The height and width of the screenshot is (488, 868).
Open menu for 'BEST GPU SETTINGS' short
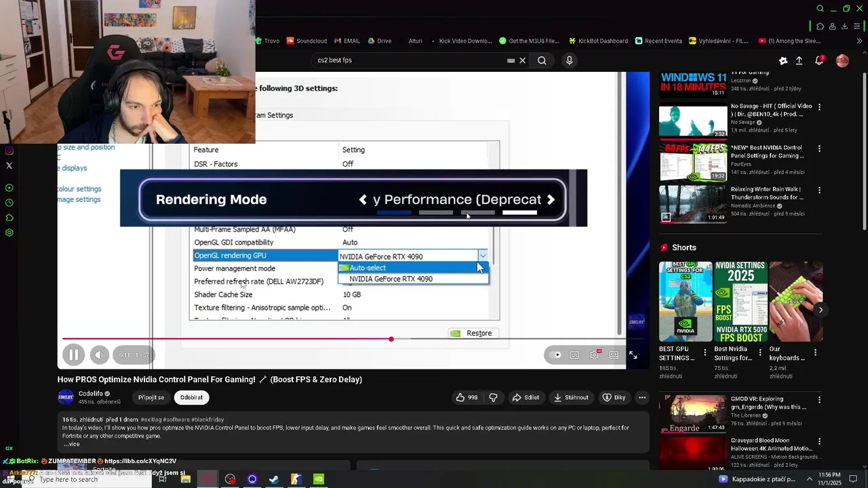coord(705,352)
